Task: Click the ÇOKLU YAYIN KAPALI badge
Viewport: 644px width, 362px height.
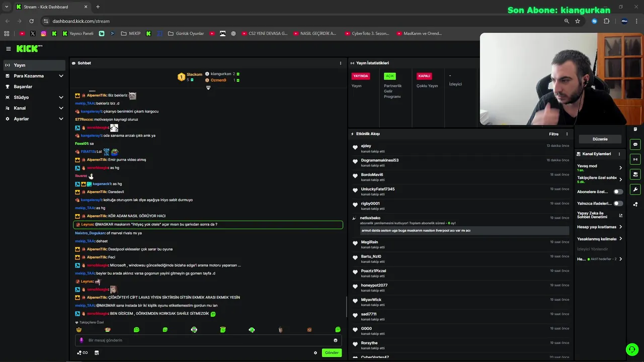Action: (x=424, y=76)
